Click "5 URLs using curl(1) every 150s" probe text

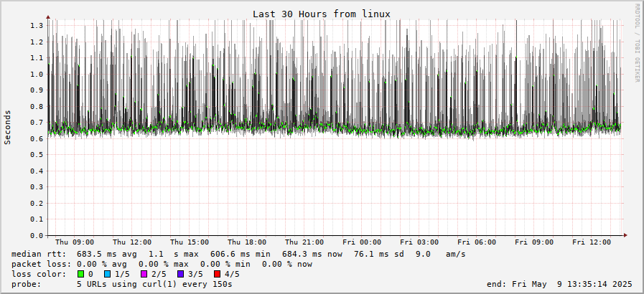pos(154,284)
